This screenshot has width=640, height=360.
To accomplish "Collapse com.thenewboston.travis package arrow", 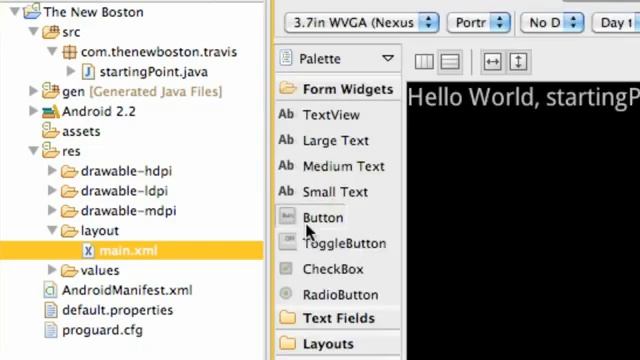I will tap(52, 51).
